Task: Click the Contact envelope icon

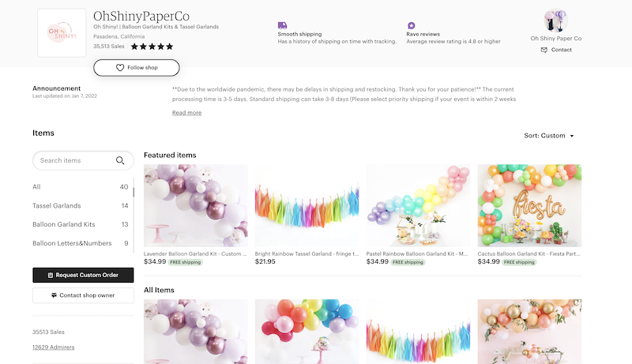Action: (544, 50)
